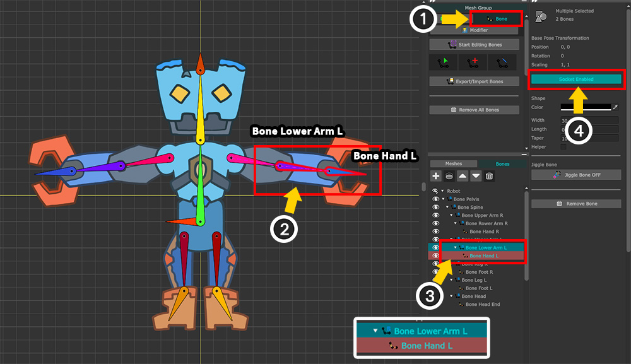This screenshot has height=364, width=631.
Task: Click the eyedropper icon beside Color
Action: coord(615,107)
